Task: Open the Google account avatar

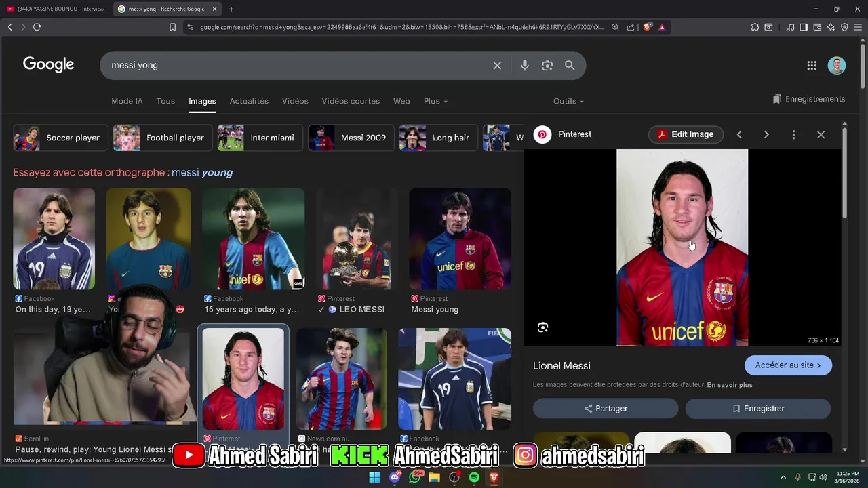Action: (x=837, y=66)
